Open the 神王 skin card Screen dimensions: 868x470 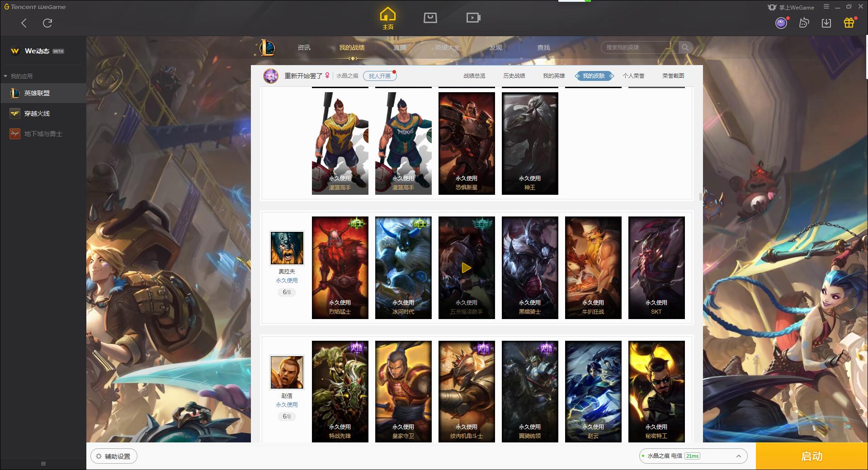click(530, 143)
